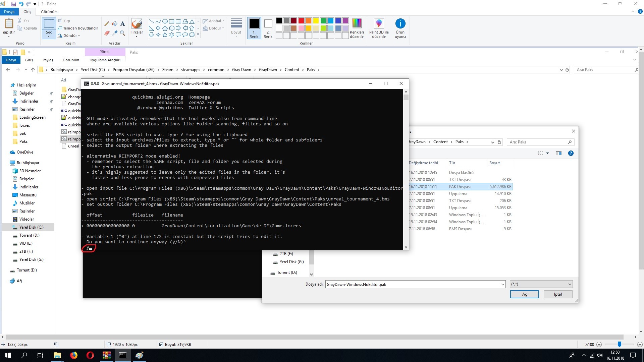This screenshot has height=362, width=644.
Task: Open Firefox from the taskbar
Action: tap(74, 355)
